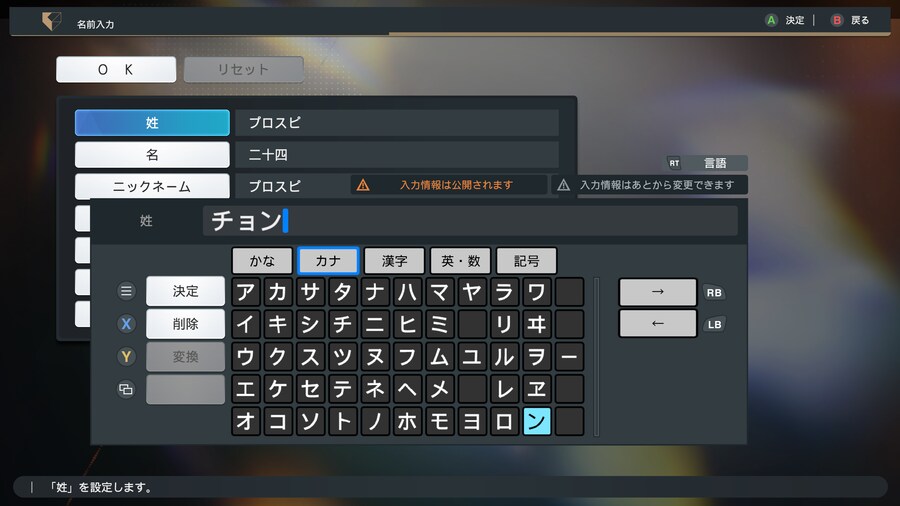The height and width of the screenshot is (506, 900).
Task: Select the ナ katakana key
Action: (x=375, y=292)
